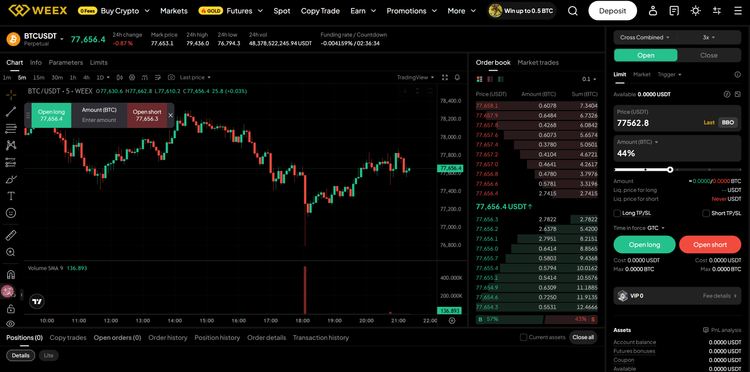Image resolution: width=750 pixels, height=372 pixels.
Task: Open the Fee details link
Action: [720, 296]
